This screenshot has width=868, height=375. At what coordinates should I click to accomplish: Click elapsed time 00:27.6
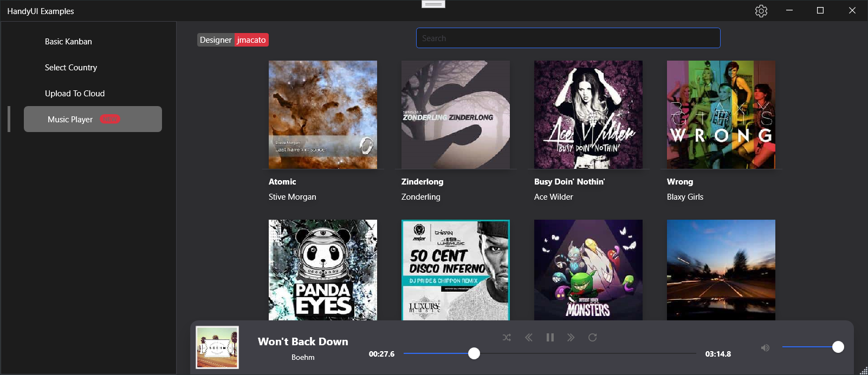coord(382,354)
